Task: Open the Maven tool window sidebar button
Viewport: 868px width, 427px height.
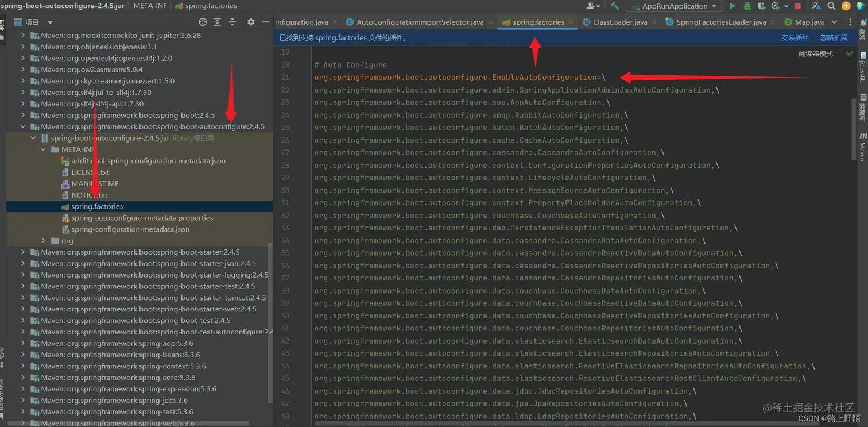Action: [x=862, y=147]
